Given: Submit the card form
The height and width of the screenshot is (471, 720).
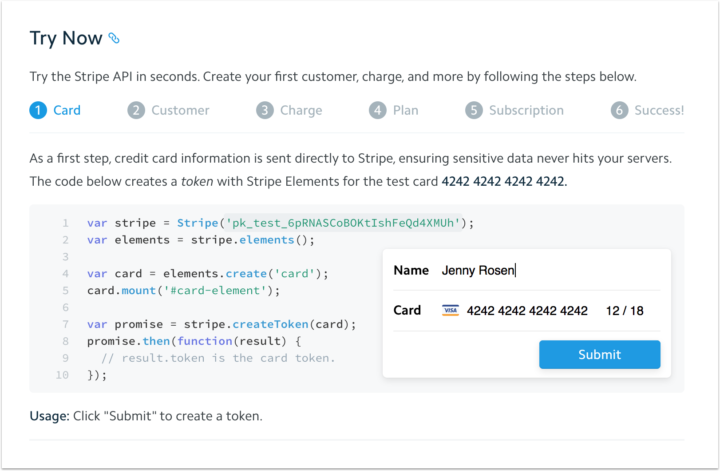Looking at the screenshot, I should click(600, 354).
